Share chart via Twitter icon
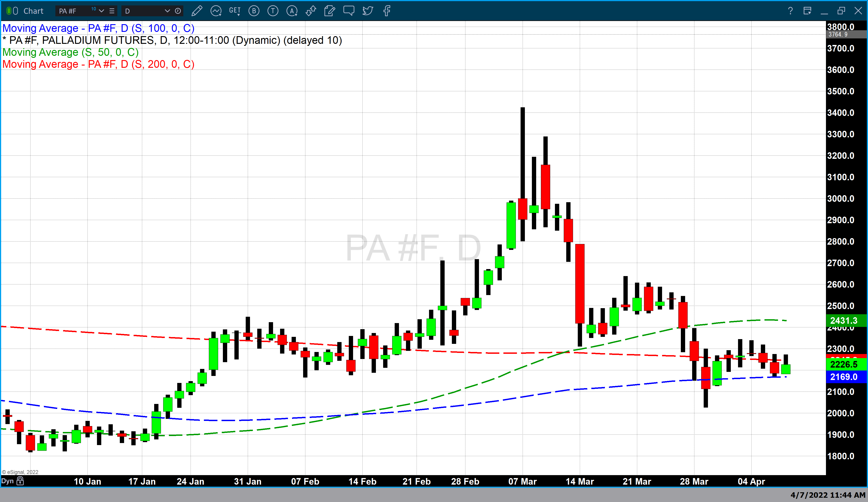868x502 pixels. coord(368,11)
